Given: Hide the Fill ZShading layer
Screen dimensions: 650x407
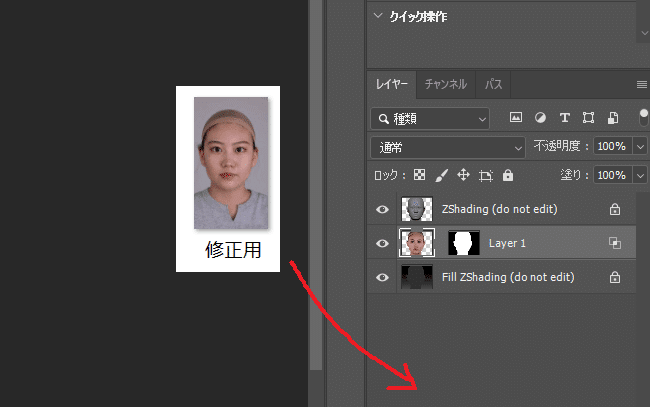Looking at the screenshot, I should tap(382, 277).
